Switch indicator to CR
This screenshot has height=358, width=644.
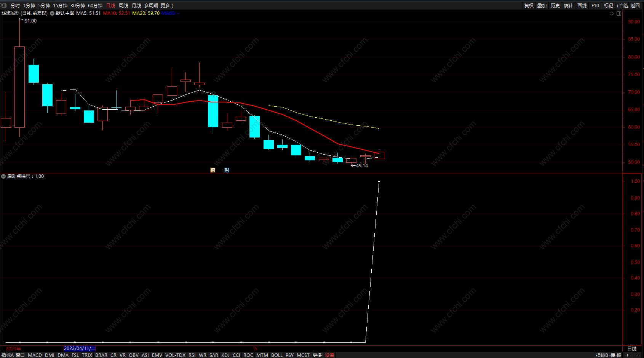click(x=113, y=355)
